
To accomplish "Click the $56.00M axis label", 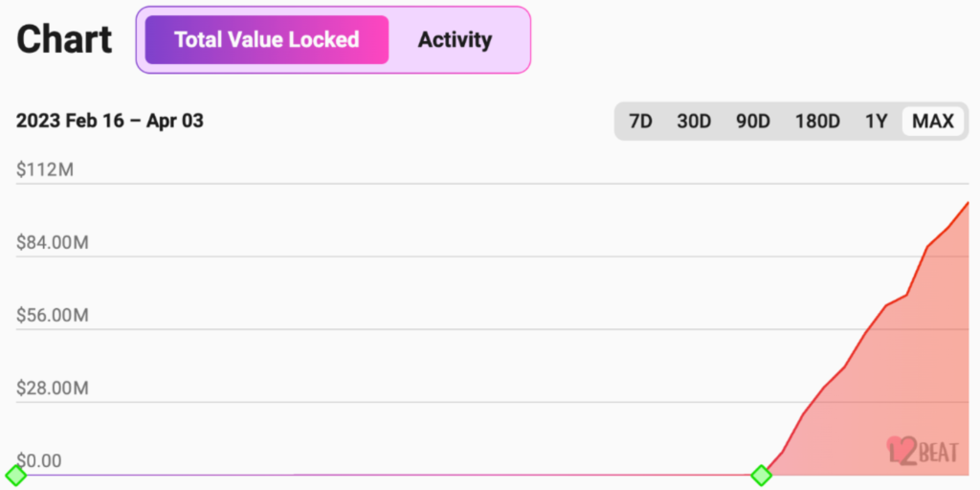I will coord(53,316).
